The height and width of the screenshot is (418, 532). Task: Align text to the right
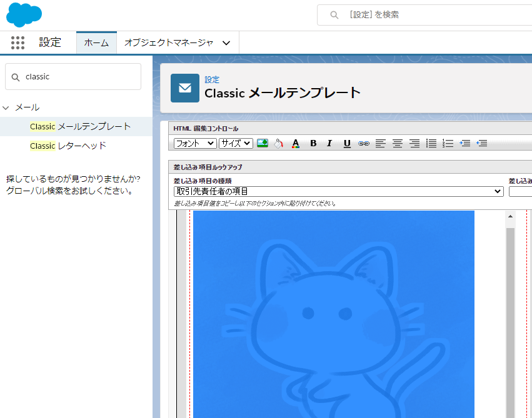coord(414,143)
